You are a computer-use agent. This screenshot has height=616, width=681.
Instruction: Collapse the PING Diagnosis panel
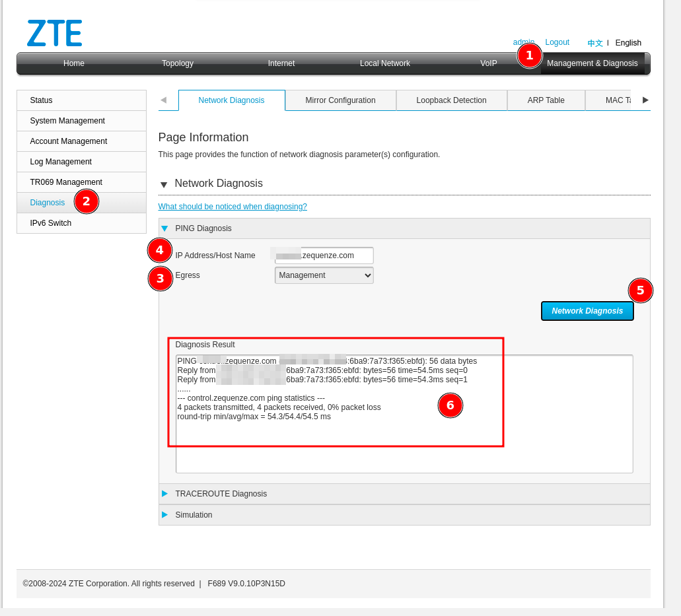[165, 228]
